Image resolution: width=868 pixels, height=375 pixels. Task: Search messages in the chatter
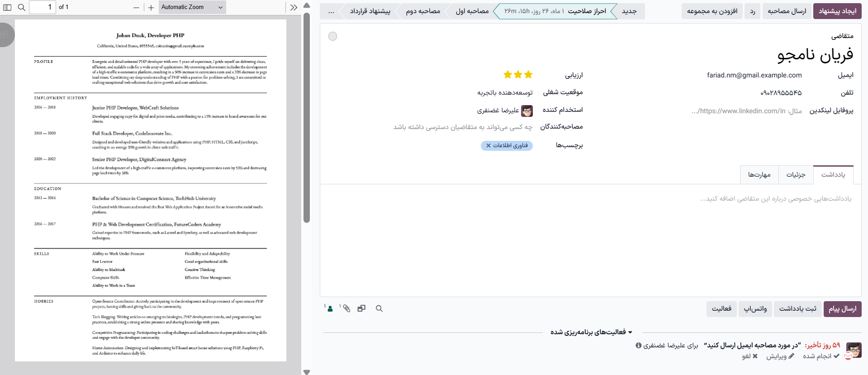(379, 308)
